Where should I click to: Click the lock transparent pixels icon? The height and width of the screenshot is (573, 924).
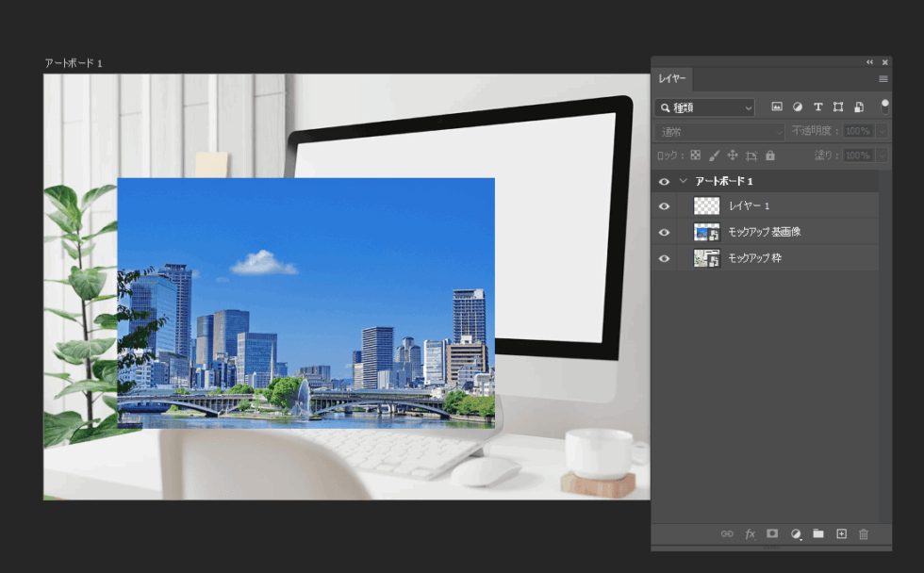tap(696, 156)
